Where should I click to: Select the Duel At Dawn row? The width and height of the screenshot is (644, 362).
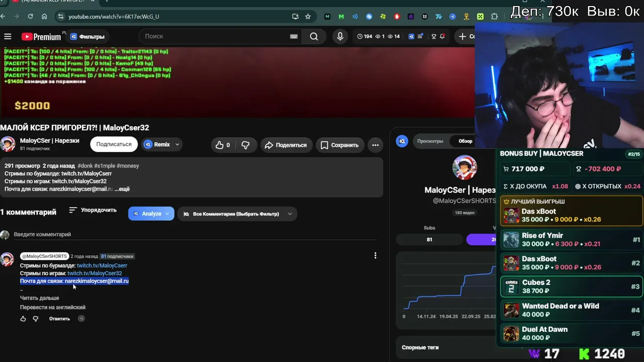coord(572,333)
